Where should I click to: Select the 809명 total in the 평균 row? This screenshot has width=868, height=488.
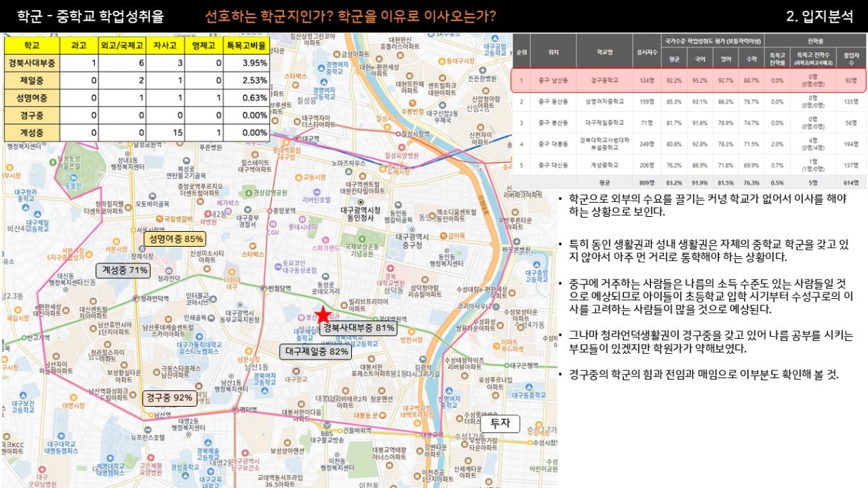[647, 183]
